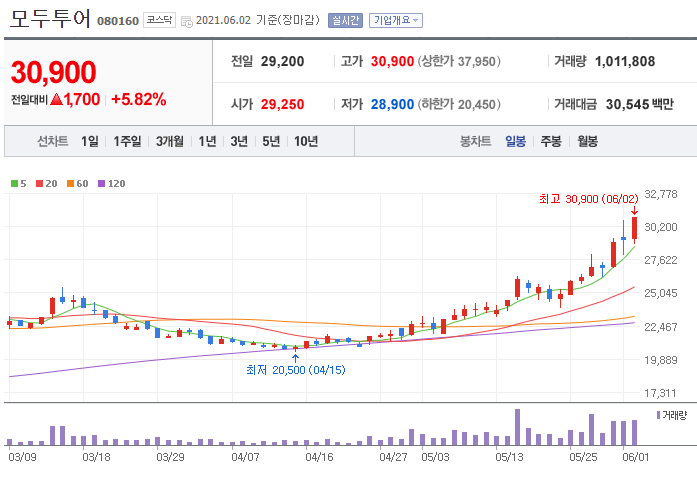Image resolution: width=697 pixels, height=480 pixels.
Task: Click the 32,778 price axis label
Action: 661,194
